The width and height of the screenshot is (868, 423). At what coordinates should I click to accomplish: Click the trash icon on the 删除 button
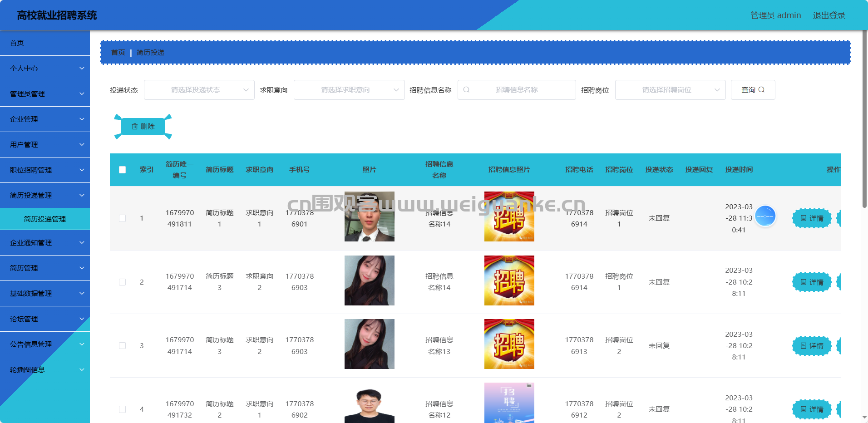134,127
